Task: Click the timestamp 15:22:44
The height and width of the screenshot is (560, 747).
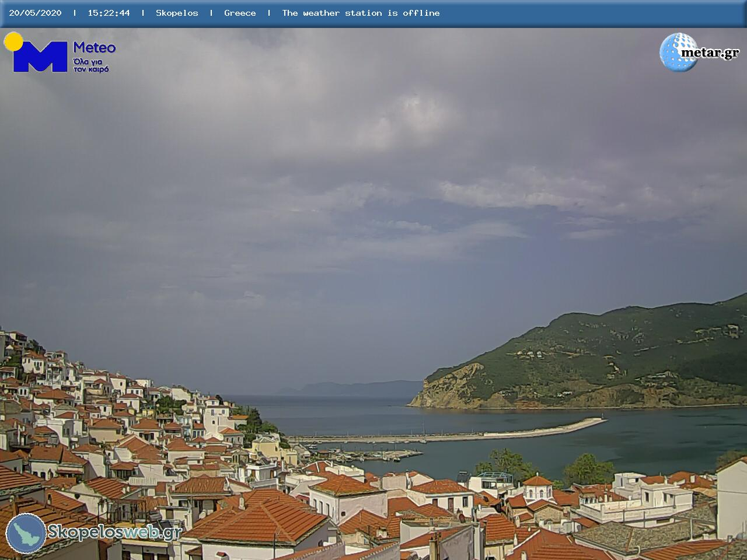Action: (109, 13)
